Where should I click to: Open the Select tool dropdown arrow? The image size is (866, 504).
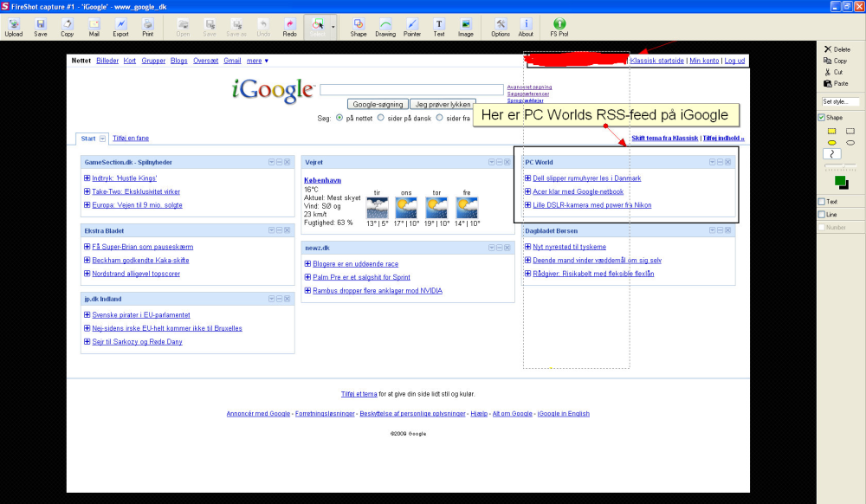coord(333,27)
